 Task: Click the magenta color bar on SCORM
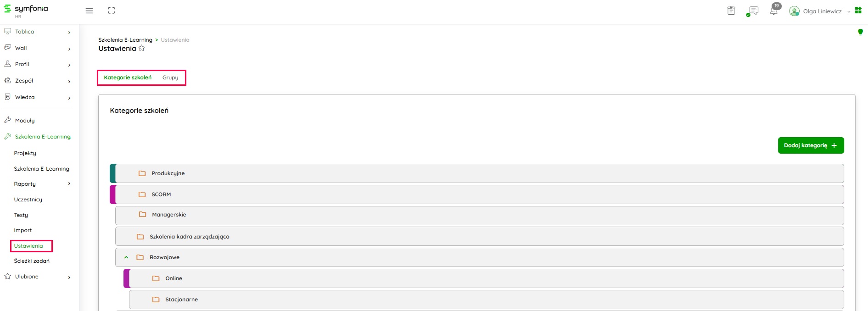(112, 194)
